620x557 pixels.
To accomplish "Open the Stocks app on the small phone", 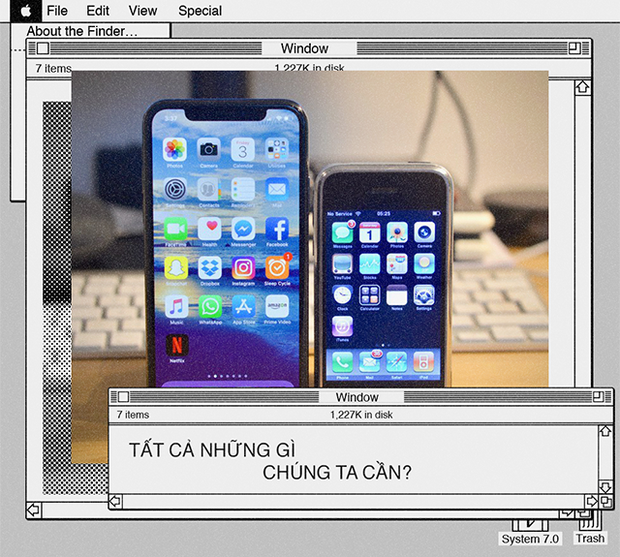I will point(370,263).
